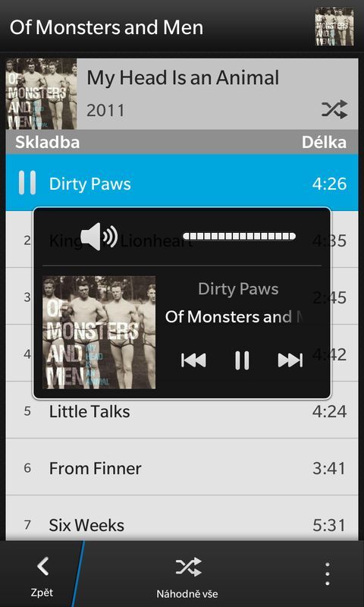Image resolution: width=364 pixels, height=607 pixels.
Task: Pause playback in the volume overlay
Action: (x=242, y=360)
